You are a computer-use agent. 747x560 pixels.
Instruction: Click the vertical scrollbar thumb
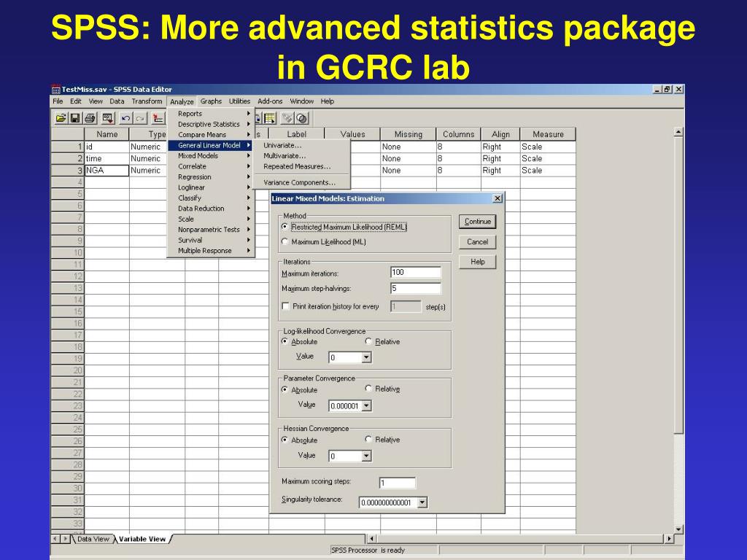click(x=679, y=285)
